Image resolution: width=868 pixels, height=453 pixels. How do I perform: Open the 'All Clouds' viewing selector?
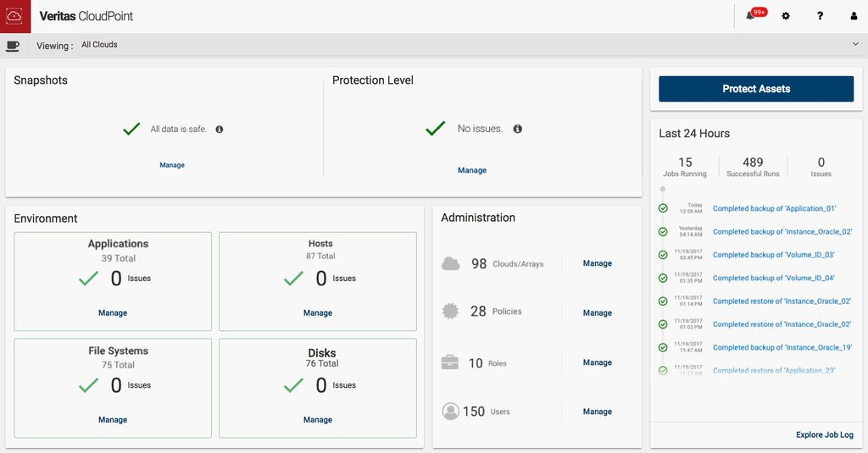(100, 45)
